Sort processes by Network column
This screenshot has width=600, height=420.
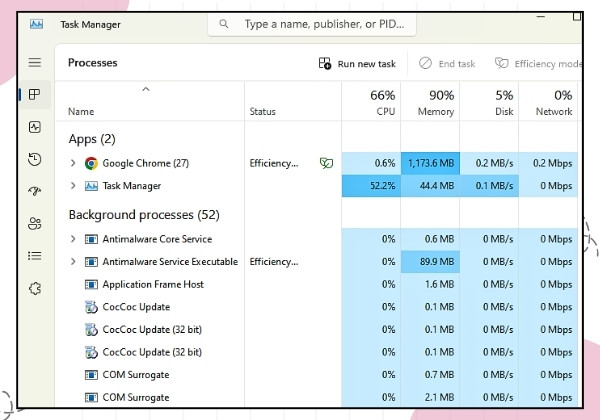point(548,103)
